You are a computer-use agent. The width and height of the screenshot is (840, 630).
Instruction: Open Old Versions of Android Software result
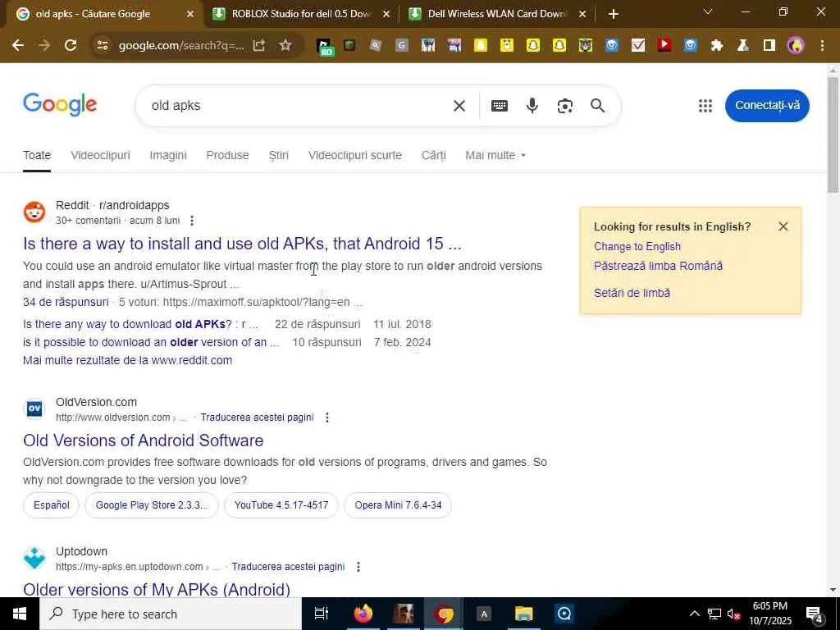(143, 441)
